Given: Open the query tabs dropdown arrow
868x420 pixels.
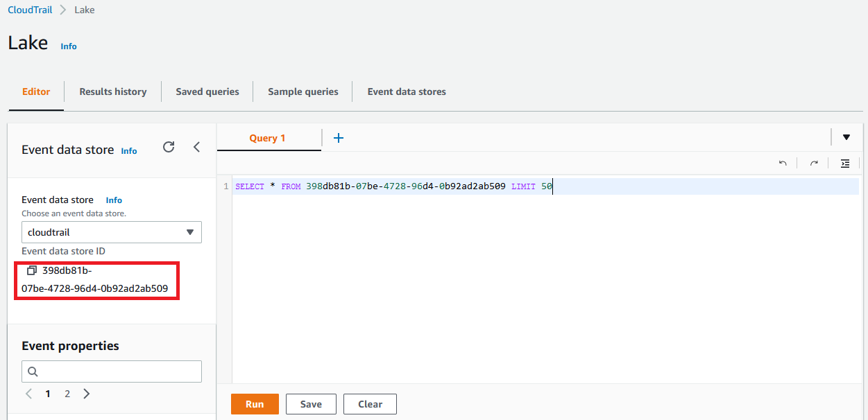Looking at the screenshot, I should [846, 137].
